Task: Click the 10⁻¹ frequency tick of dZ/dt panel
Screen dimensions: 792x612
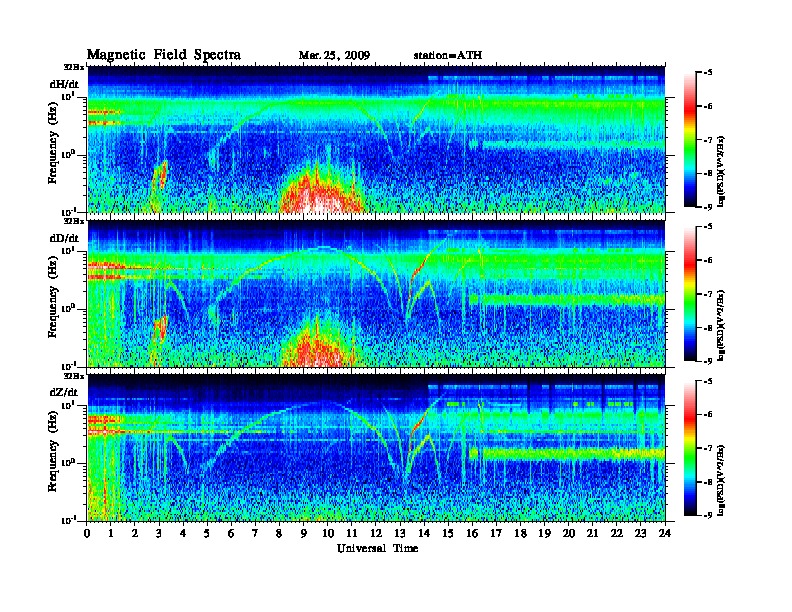Action: coord(68,521)
